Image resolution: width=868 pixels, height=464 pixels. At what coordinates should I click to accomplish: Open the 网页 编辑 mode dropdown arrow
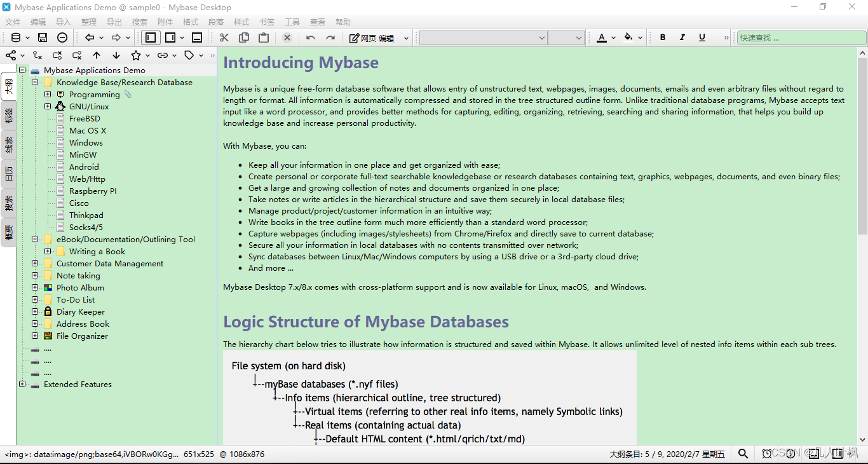pos(406,38)
